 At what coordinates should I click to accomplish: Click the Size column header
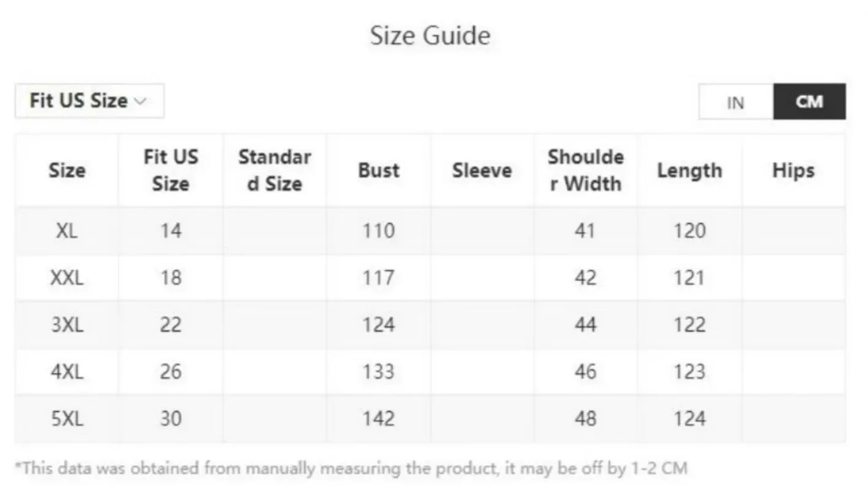point(67,170)
